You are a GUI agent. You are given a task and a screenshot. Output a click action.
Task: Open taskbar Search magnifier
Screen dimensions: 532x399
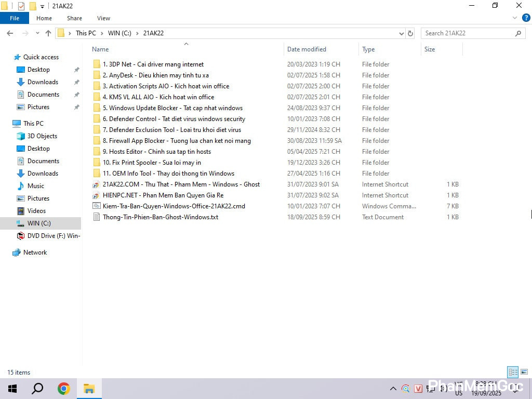click(37, 389)
